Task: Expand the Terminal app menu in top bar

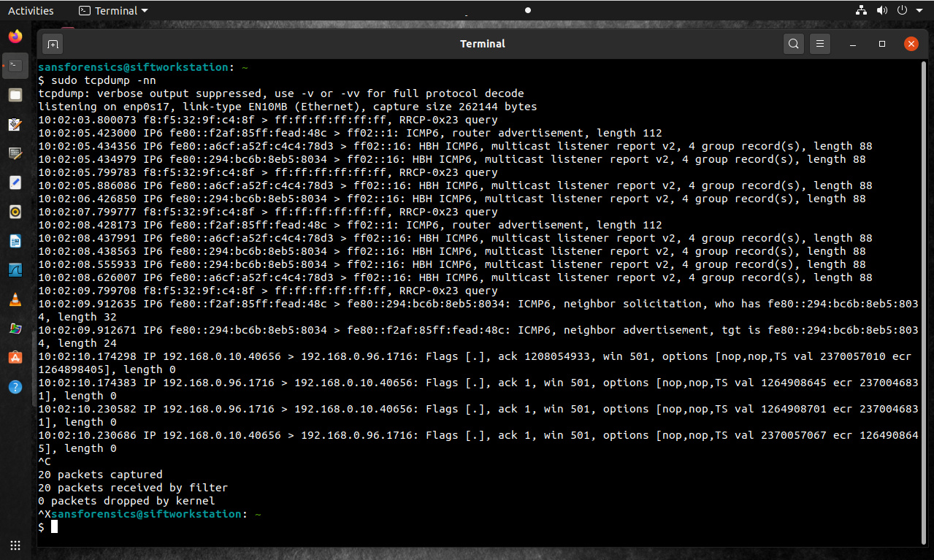Action: pyautogui.click(x=113, y=11)
